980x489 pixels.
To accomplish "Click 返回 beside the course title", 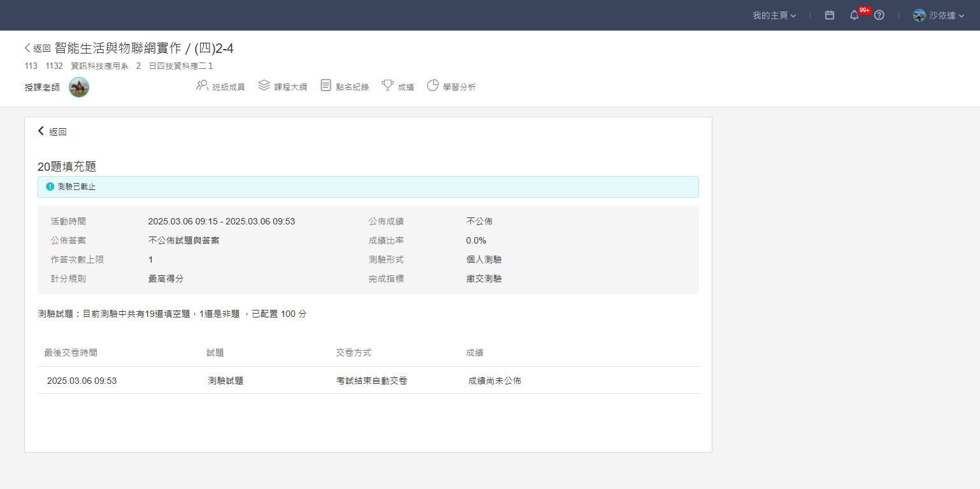I will (x=38, y=48).
